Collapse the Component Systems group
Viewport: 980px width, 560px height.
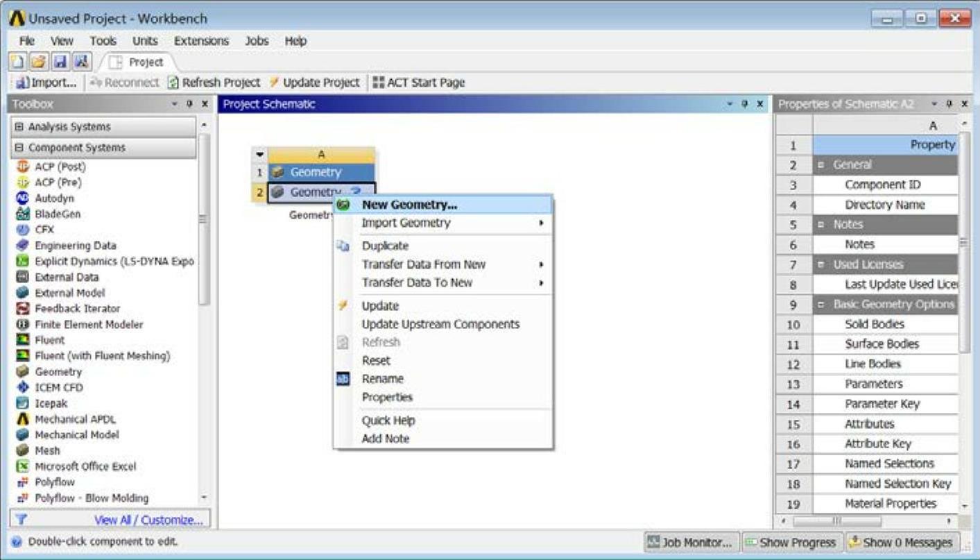[19, 148]
